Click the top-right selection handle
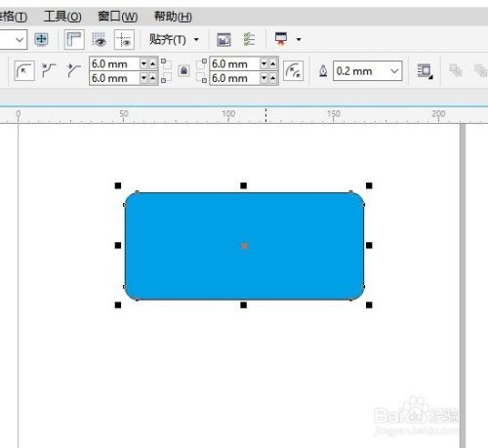 click(x=369, y=185)
